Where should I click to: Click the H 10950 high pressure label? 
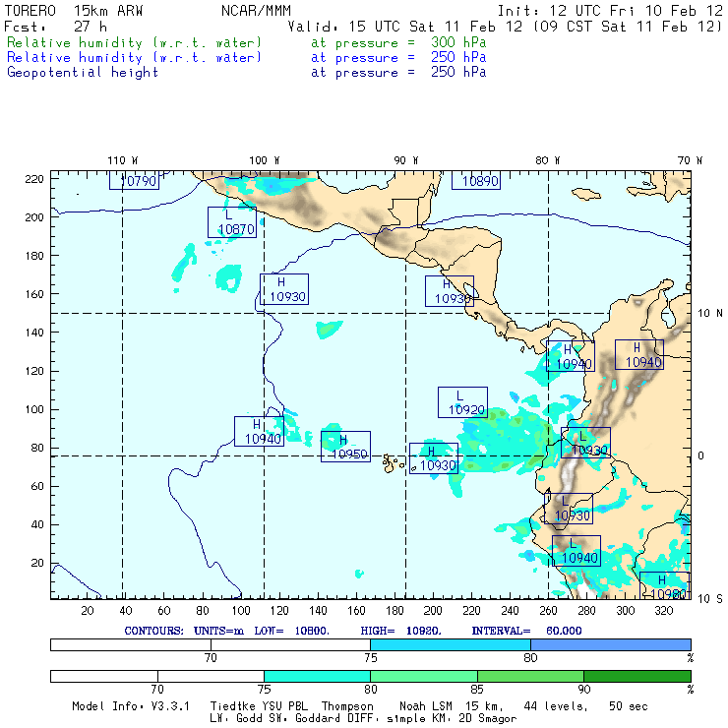(345, 447)
